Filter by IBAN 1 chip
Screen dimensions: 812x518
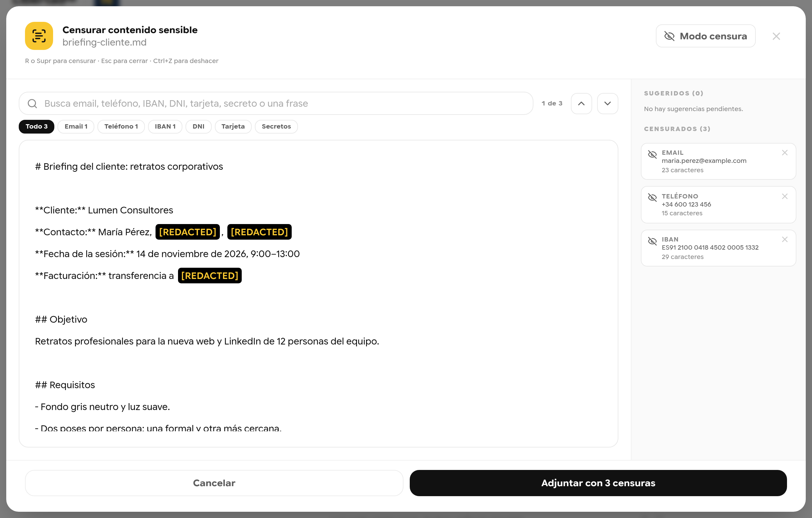[x=165, y=126]
